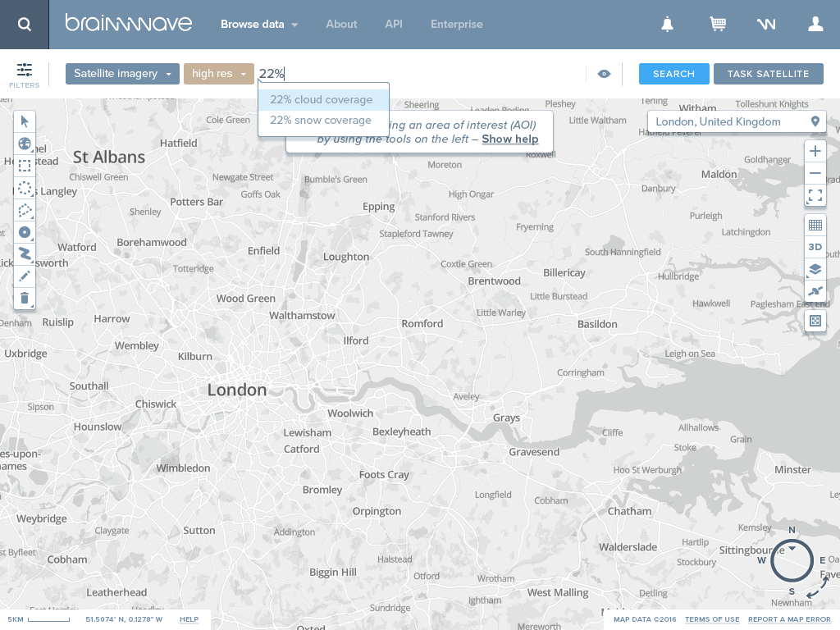
Task: Select the pointer arrow tool
Action: 25,121
